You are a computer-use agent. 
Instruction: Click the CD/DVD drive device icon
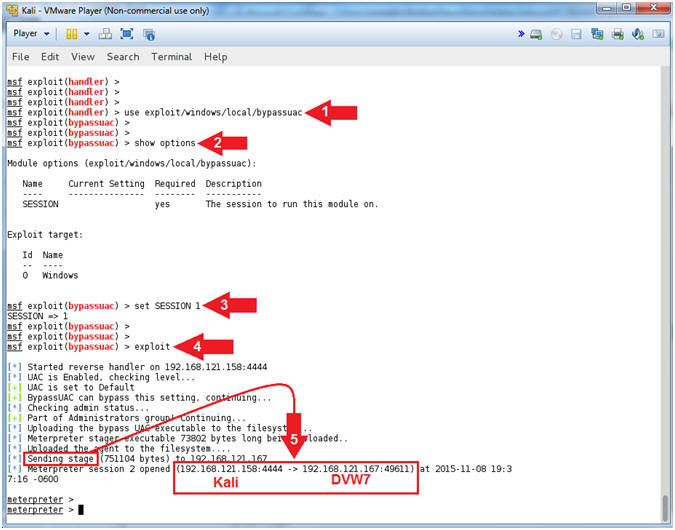click(557, 34)
